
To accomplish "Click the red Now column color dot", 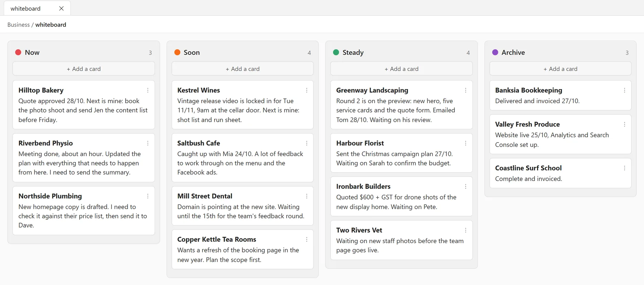I will [18, 52].
